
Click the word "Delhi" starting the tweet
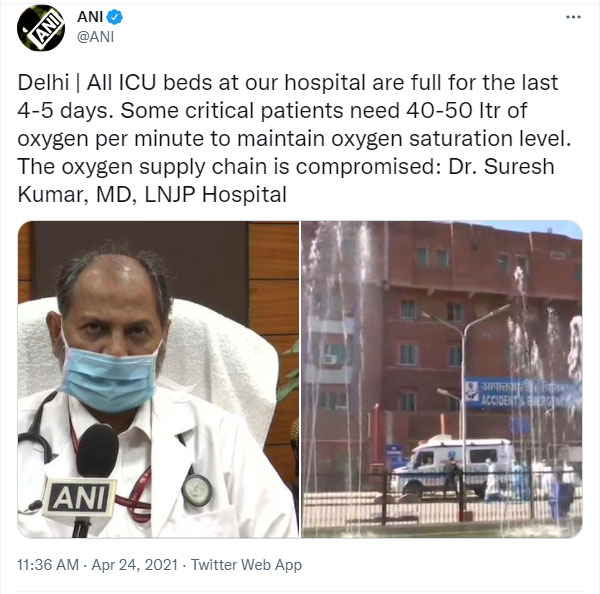43,82
